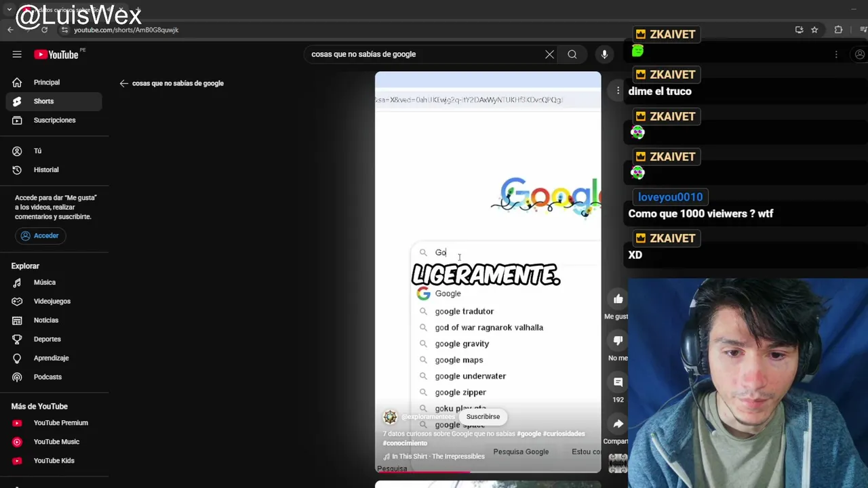Subscribe with the Suscribirse button
Image resolution: width=868 pixels, height=488 pixels.
(483, 417)
